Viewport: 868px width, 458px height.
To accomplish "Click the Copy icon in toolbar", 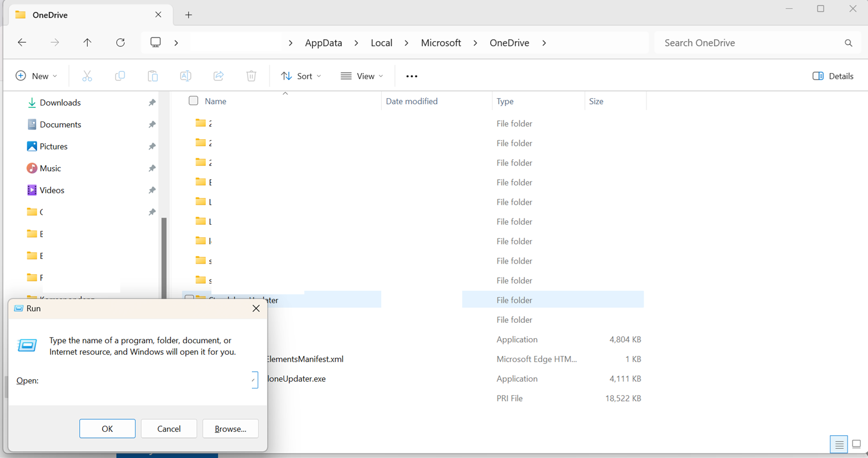I will pyautogui.click(x=120, y=76).
